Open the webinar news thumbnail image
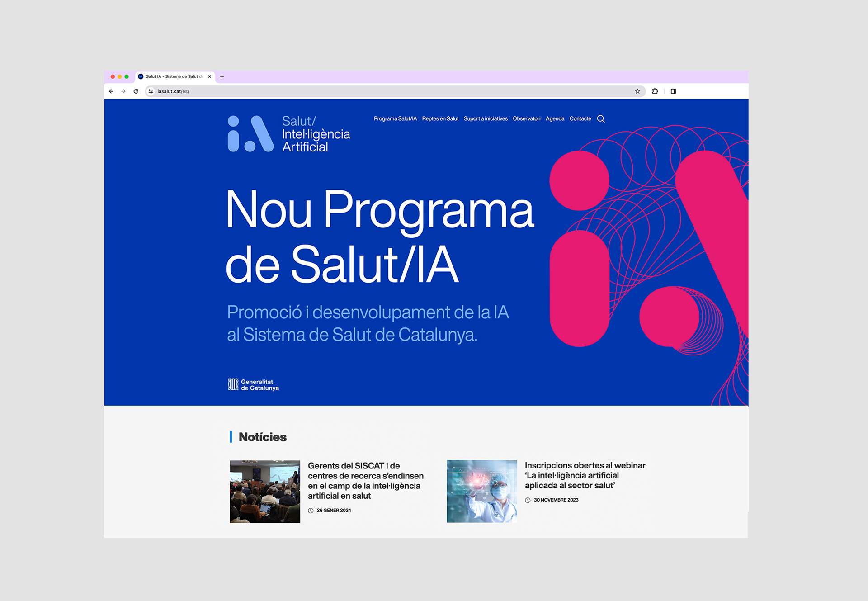The height and width of the screenshot is (601, 868). pyautogui.click(x=481, y=491)
